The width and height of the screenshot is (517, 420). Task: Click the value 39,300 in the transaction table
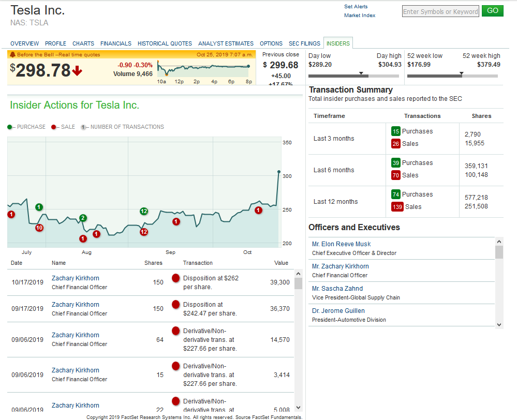click(279, 282)
